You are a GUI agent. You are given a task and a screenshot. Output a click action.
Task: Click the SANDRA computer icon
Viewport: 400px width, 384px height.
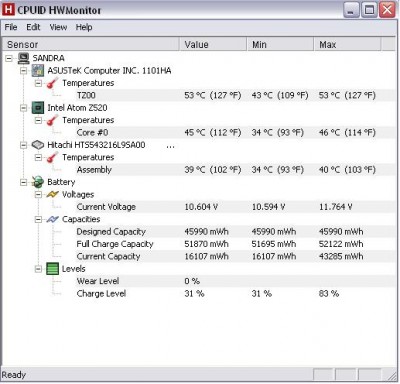(24, 58)
